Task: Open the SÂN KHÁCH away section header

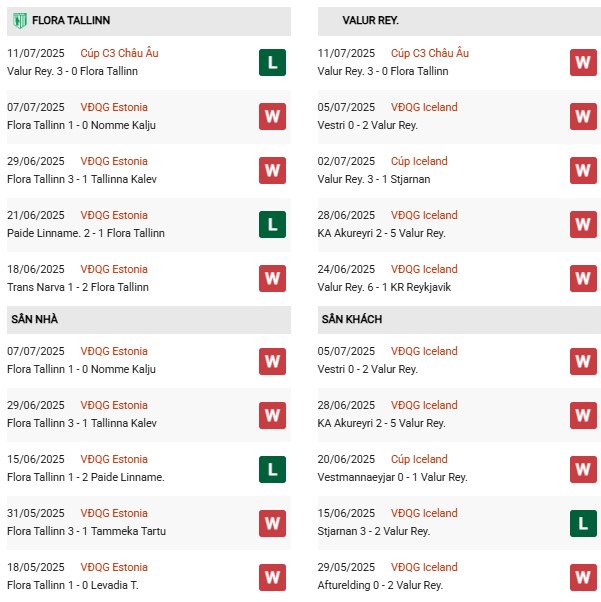Action: [352, 319]
